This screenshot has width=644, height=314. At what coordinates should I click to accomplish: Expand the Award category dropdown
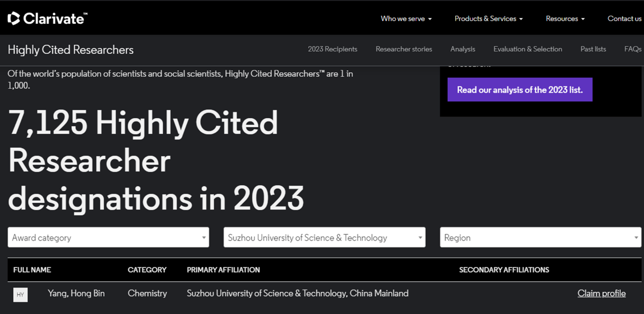pos(108,238)
